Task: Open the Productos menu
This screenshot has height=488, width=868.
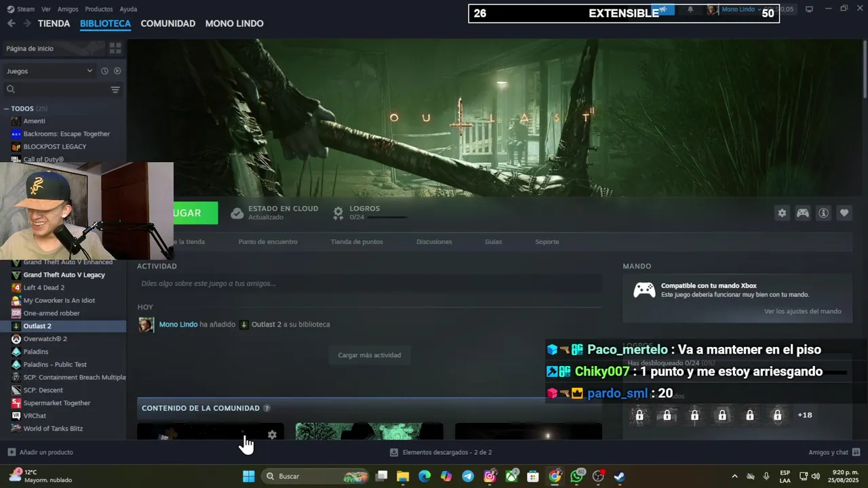Action: [x=99, y=9]
